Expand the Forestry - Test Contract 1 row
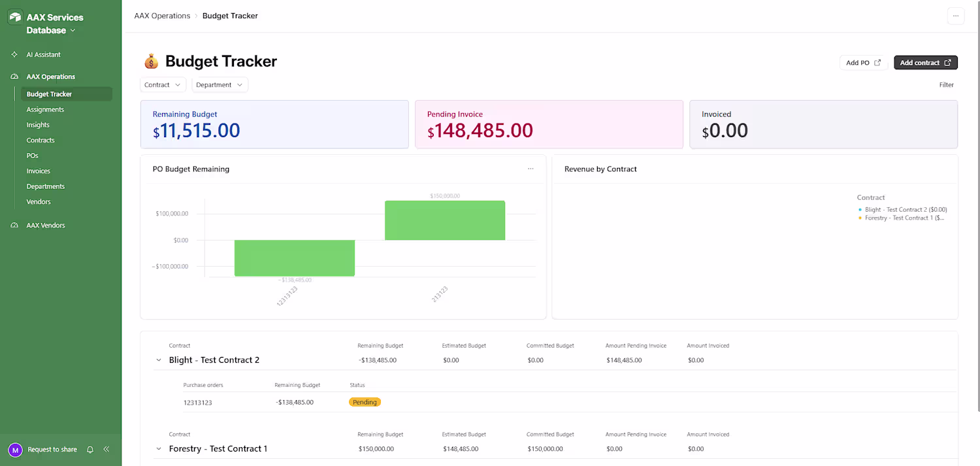The height and width of the screenshot is (466, 980). 158,449
